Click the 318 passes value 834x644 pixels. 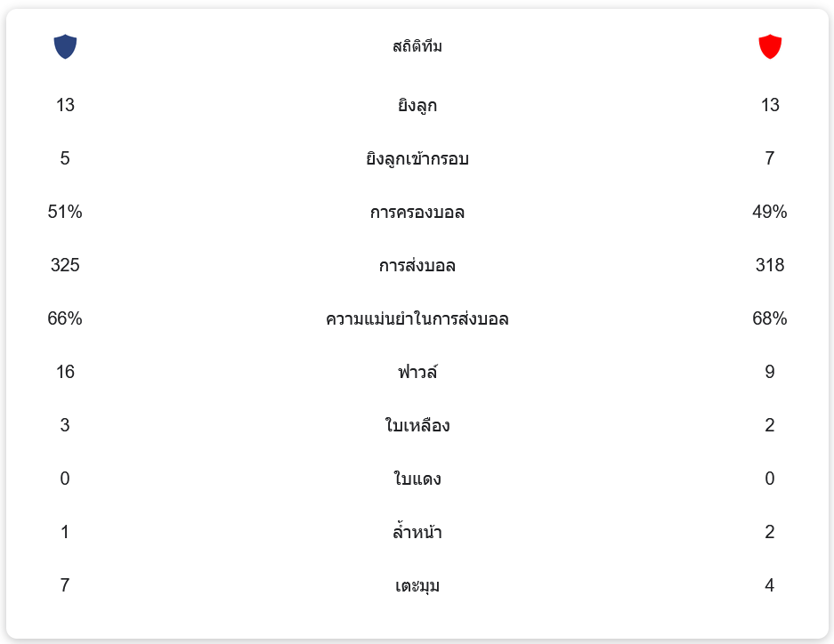tap(769, 265)
